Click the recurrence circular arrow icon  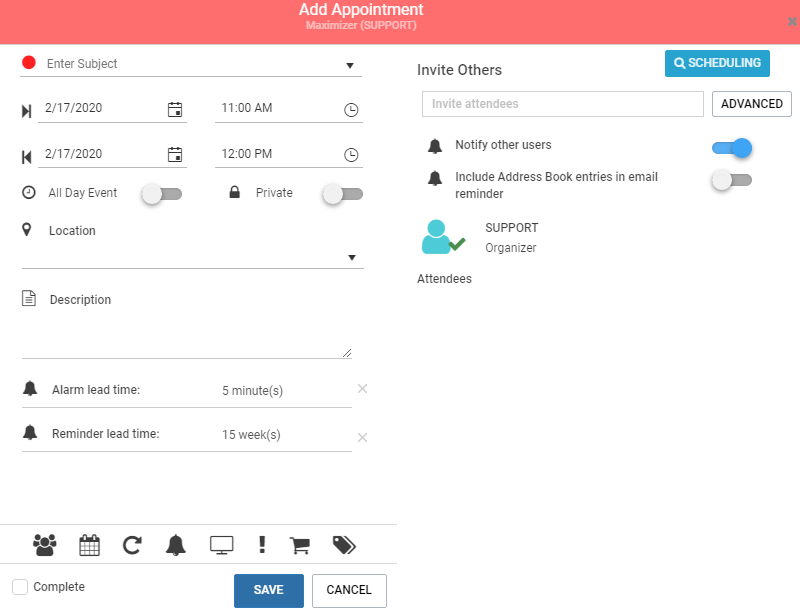(x=132, y=545)
